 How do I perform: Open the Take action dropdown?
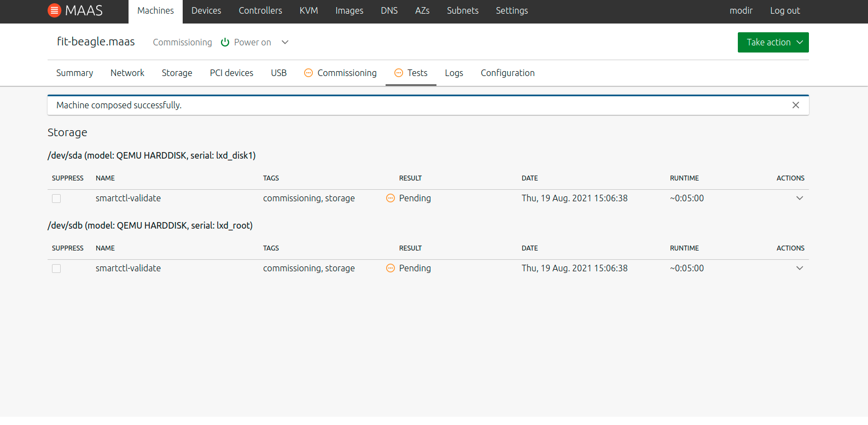[772, 42]
